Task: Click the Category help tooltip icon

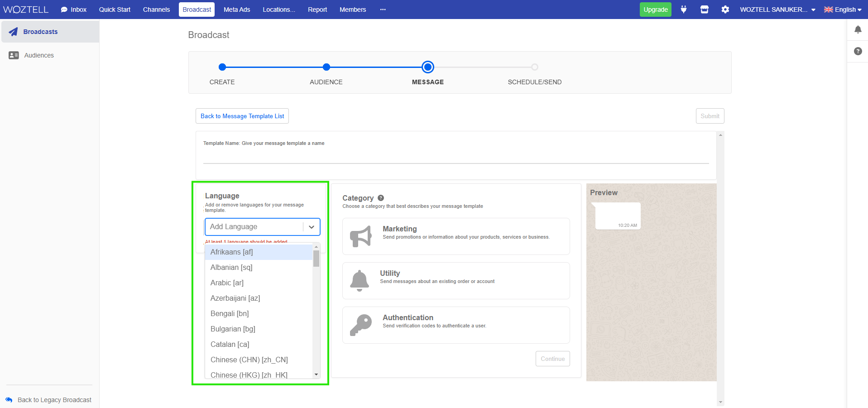Action: (381, 198)
